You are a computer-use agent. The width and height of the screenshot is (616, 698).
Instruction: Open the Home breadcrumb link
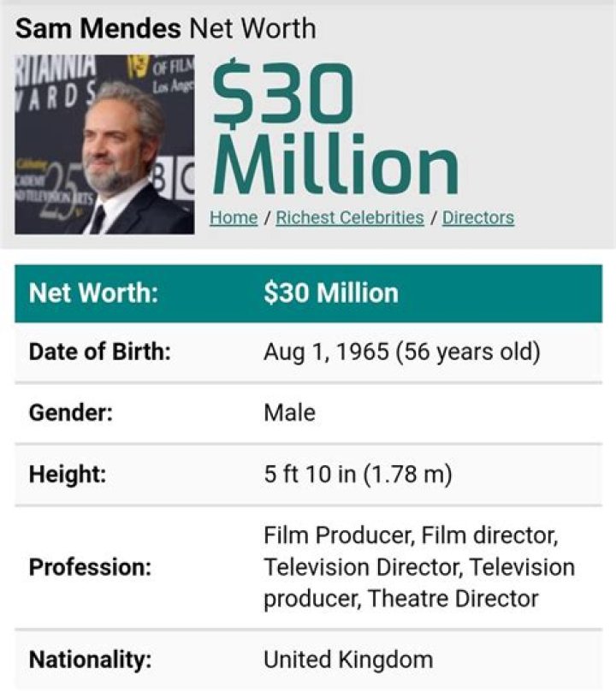point(233,217)
